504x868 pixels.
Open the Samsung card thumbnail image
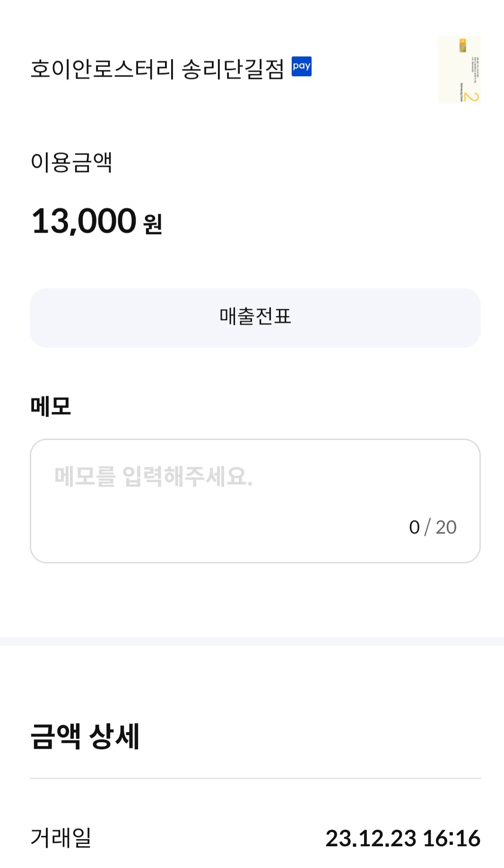pyautogui.click(x=459, y=70)
